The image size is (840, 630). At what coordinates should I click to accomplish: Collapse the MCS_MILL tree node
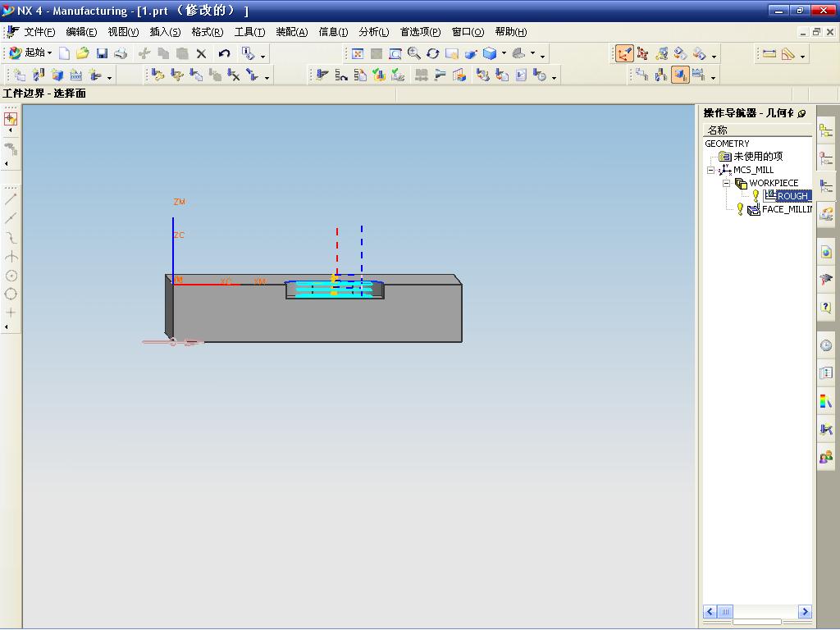[711, 171]
